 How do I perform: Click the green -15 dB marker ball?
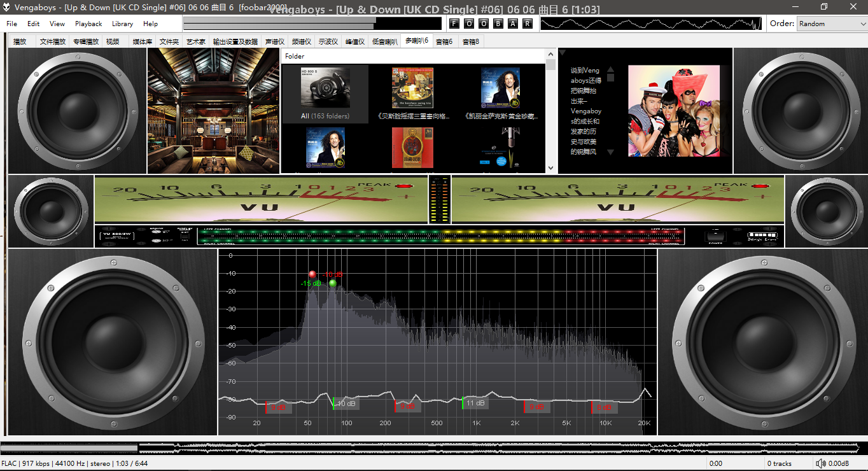tap(332, 283)
